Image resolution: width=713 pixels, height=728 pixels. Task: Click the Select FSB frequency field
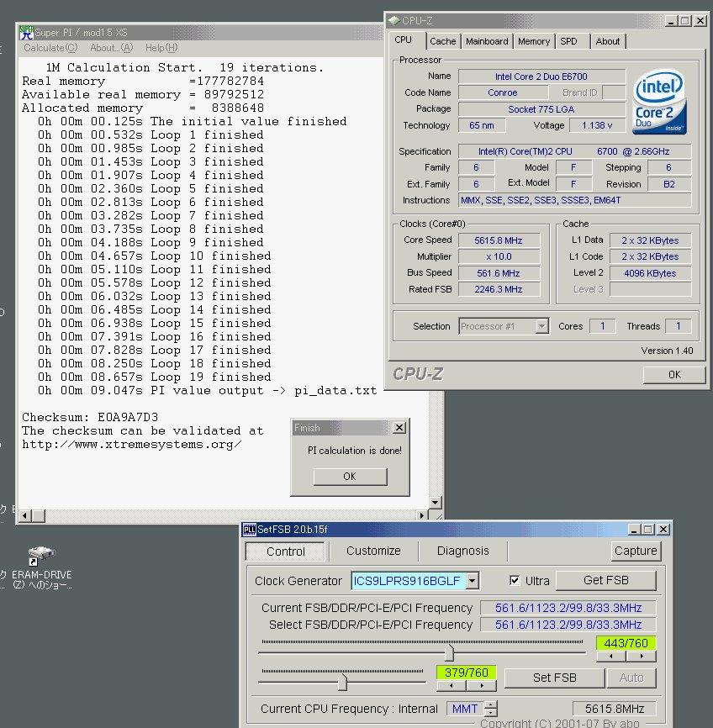point(568,625)
